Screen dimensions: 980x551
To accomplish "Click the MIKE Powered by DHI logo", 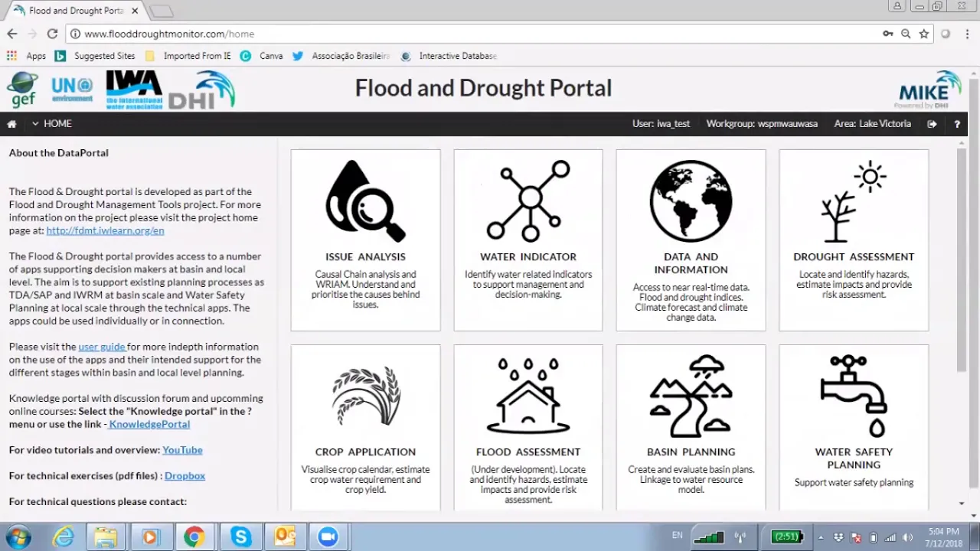I will tap(929, 90).
